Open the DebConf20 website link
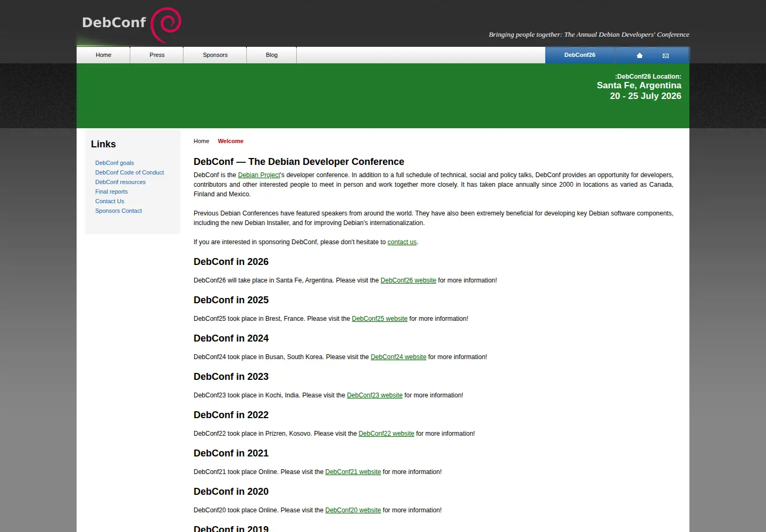 353,510
